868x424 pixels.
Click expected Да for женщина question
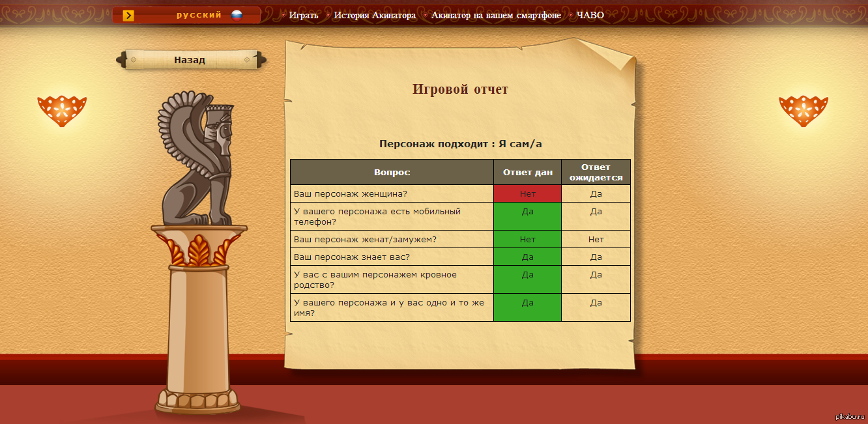[x=596, y=193]
